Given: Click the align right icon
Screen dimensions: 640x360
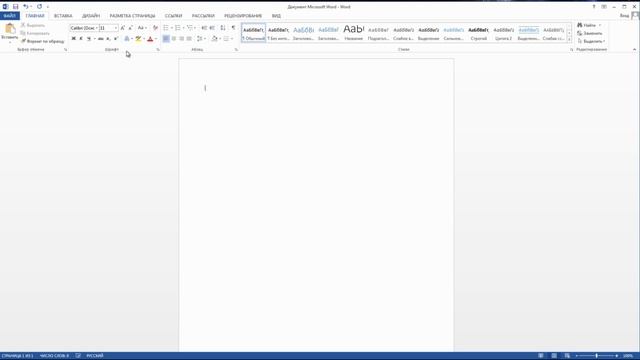Looking at the screenshot, I should tap(181, 39).
